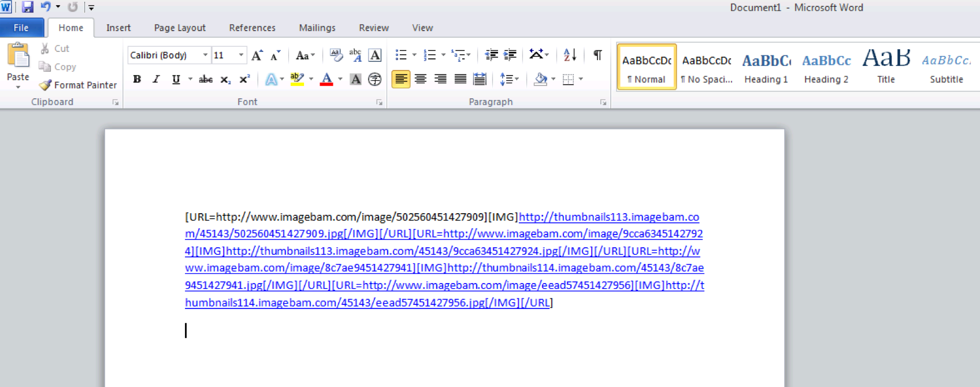This screenshot has height=387, width=980.
Task: Open the font name dropdown Calibri (Body)
Action: [x=205, y=55]
